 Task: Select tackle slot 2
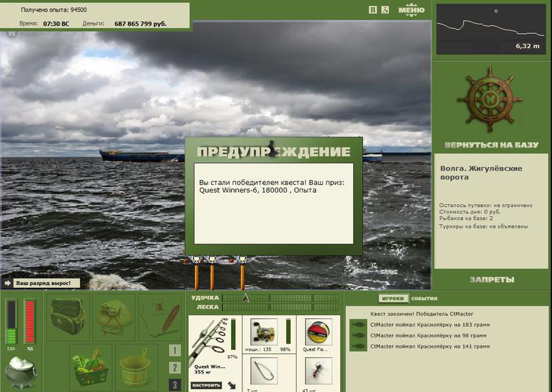point(175,368)
